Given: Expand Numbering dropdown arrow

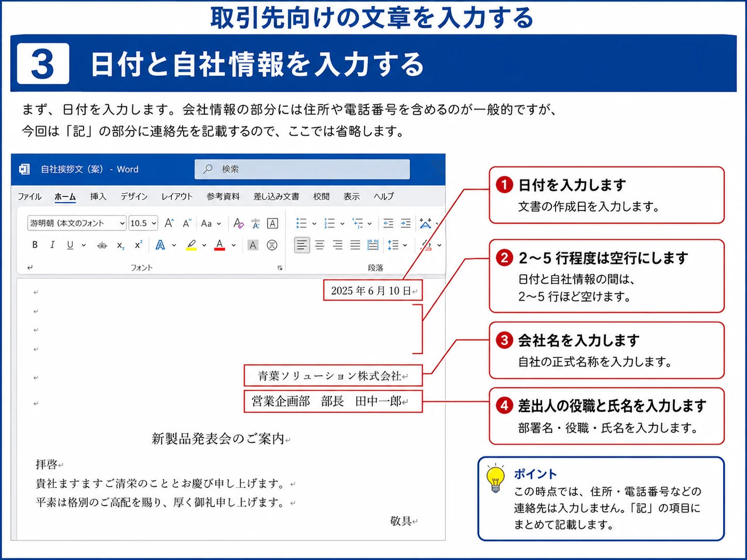Looking at the screenshot, I should pyautogui.click(x=342, y=224).
